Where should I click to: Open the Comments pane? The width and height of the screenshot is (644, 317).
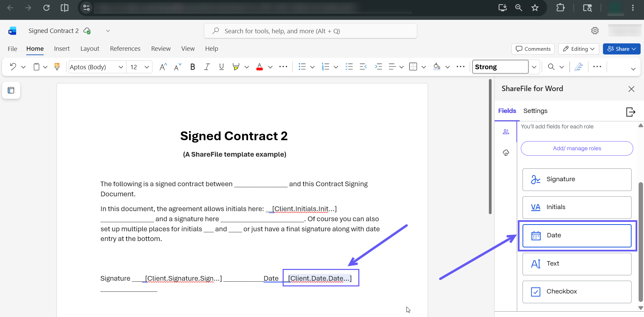pos(533,49)
